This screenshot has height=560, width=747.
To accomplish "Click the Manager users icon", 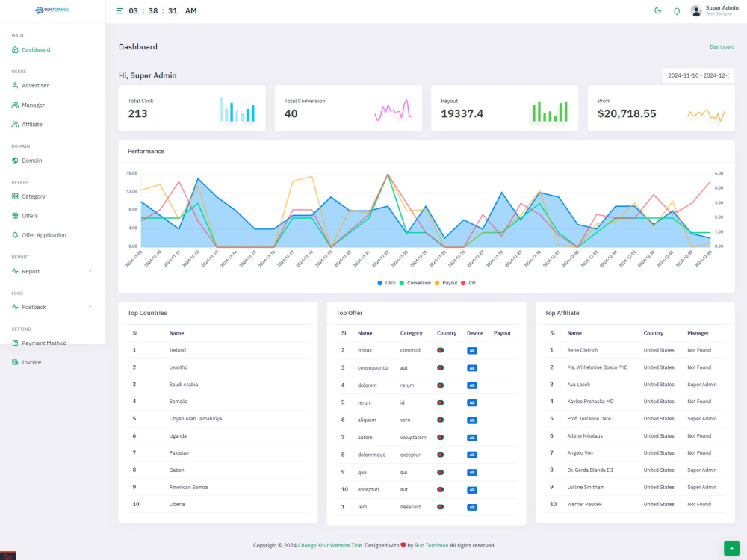I will (15, 105).
